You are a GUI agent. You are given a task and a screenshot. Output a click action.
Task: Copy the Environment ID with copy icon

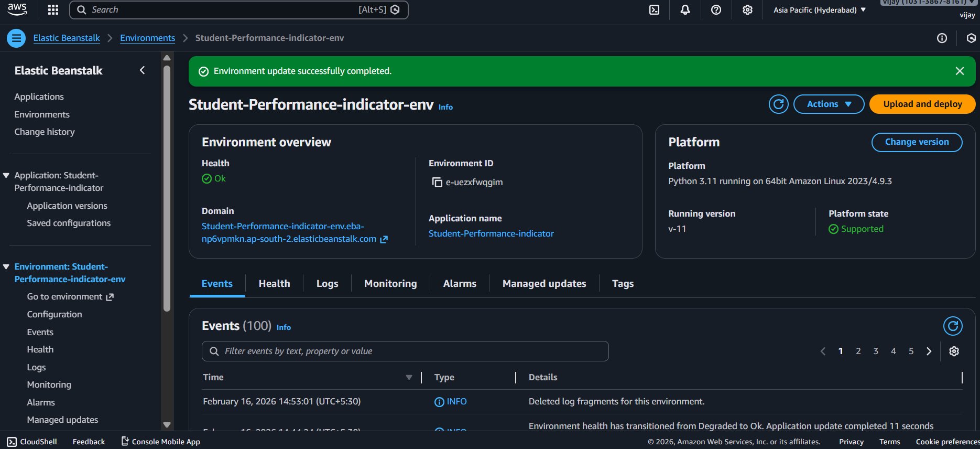coord(437,183)
